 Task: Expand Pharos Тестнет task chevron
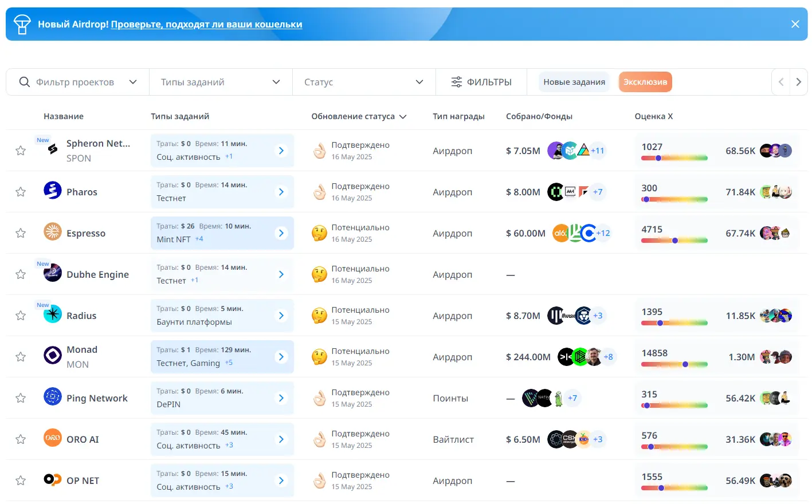[x=281, y=192]
